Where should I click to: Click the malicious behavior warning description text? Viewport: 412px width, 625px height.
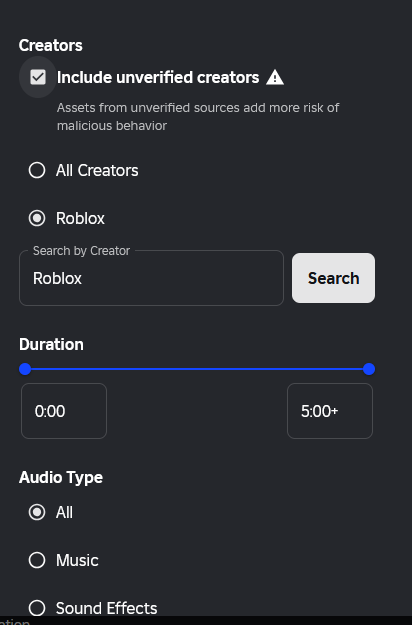[198, 117]
